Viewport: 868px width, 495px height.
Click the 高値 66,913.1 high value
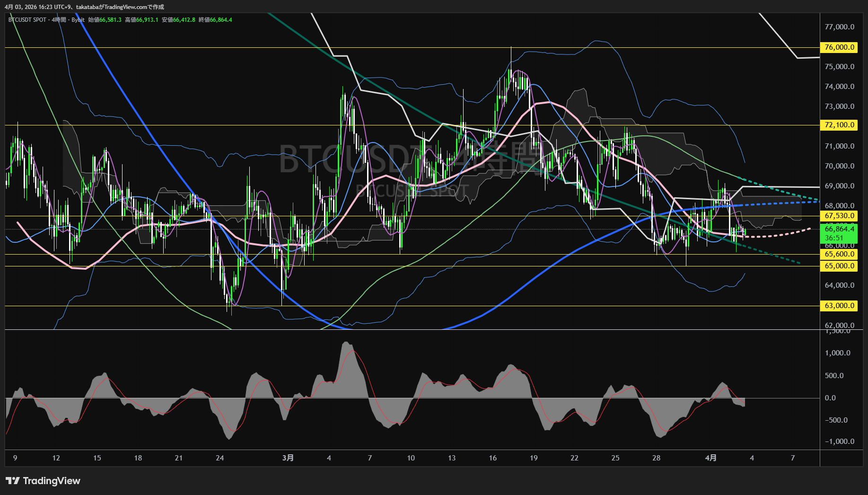tap(142, 20)
